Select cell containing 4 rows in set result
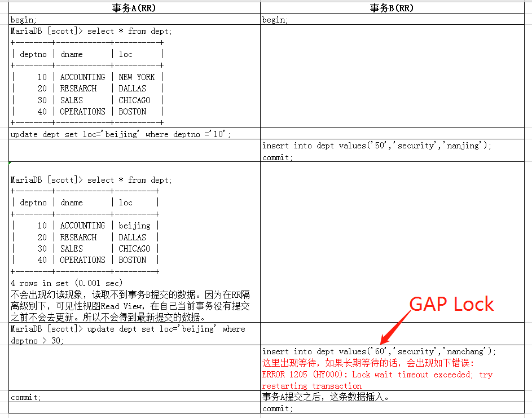Viewport: 532px width, 418px height. tap(134, 242)
